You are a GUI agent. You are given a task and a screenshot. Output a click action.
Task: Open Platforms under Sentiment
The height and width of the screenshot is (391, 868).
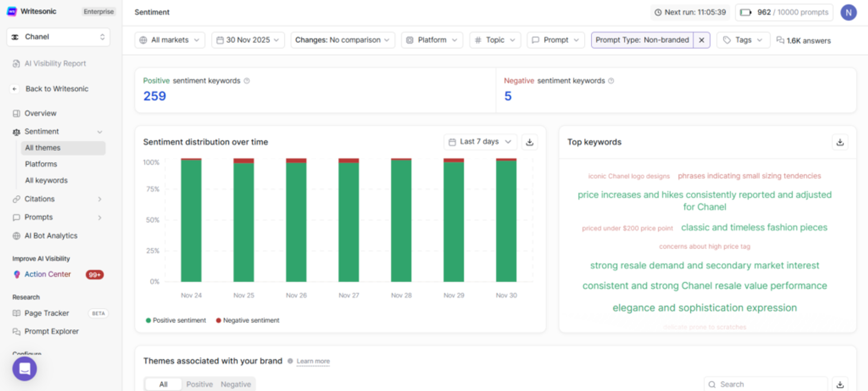(x=41, y=164)
